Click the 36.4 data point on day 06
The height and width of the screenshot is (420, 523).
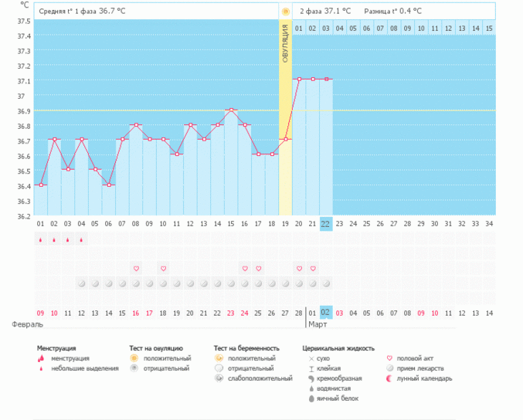109,185
